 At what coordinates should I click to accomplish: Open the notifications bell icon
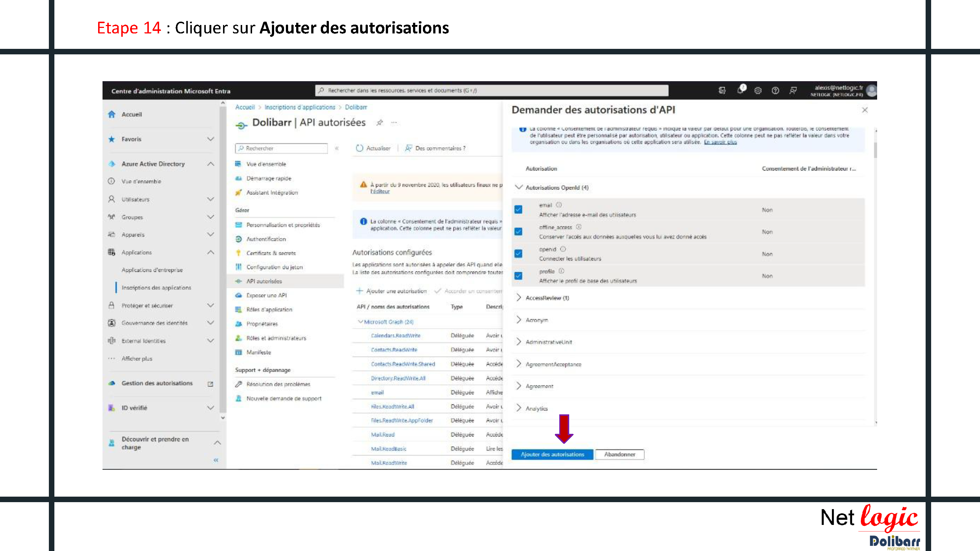740,90
